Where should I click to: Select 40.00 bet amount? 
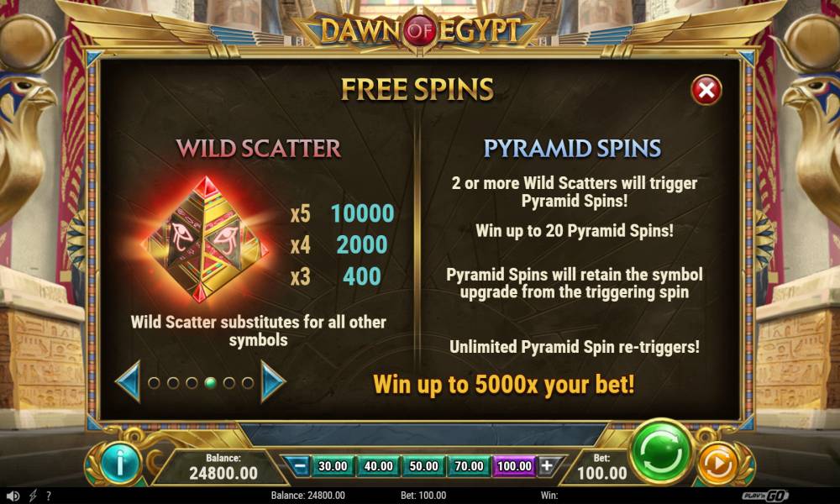[378, 466]
